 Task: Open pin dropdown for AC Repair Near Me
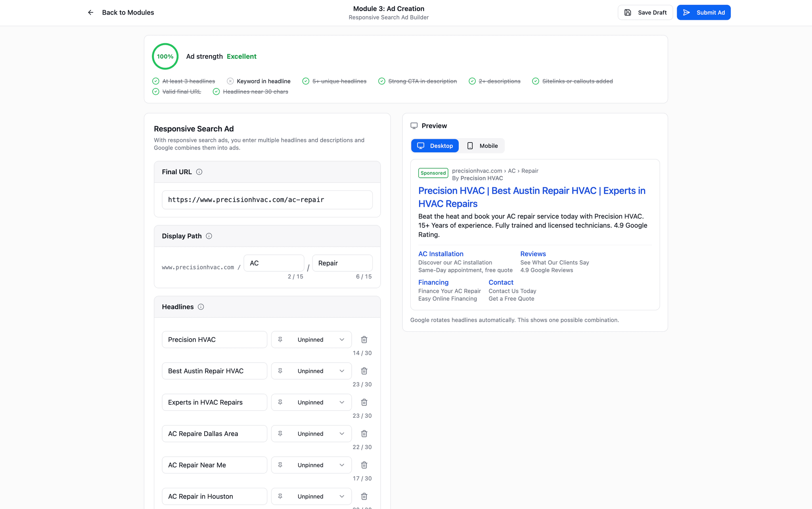(x=311, y=465)
